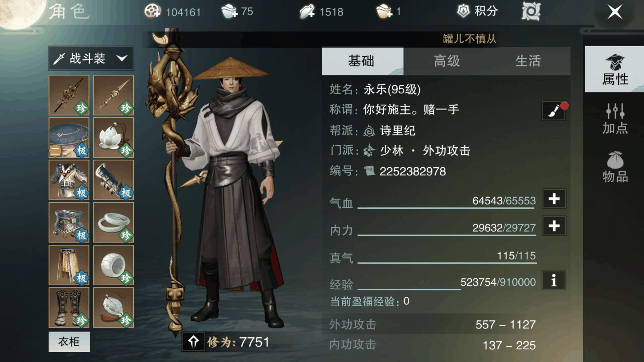Tap the 修为 upgrade arrow icon
The image size is (644, 362).
[194, 342]
